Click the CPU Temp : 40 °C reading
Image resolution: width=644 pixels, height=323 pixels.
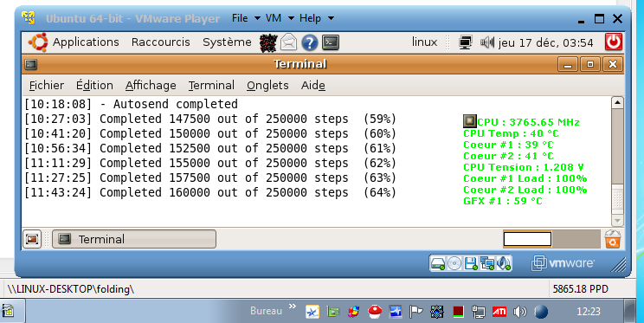[511, 133]
